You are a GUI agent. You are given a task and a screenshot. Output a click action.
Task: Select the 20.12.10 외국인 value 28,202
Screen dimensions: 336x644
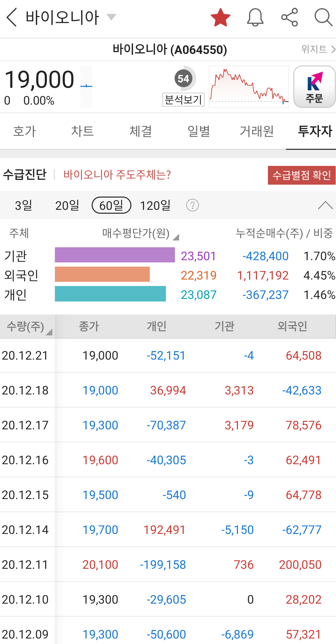(x=304, y=599)
